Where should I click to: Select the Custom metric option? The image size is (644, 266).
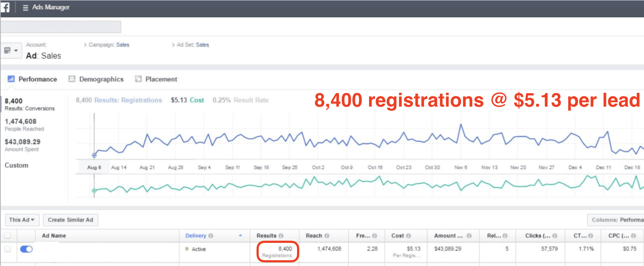(16, 165)
